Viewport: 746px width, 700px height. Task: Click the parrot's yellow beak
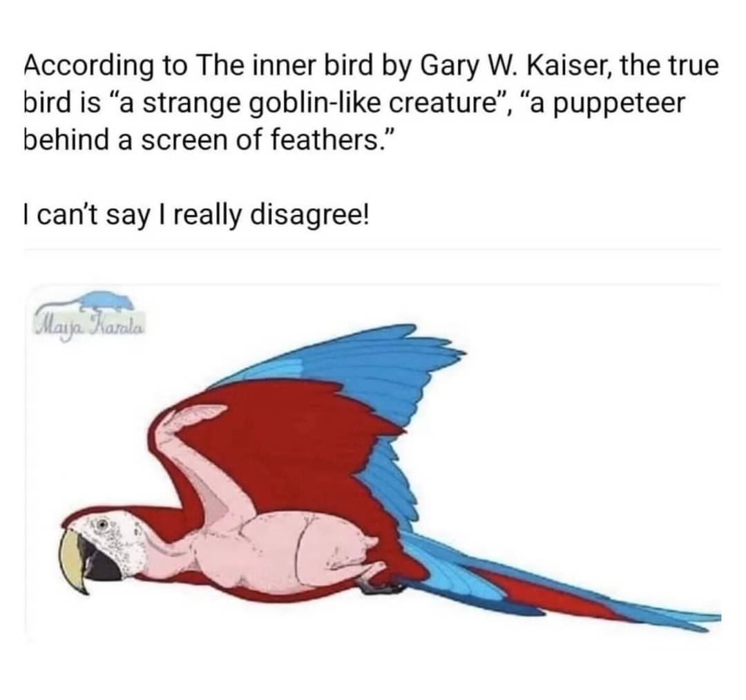click(73, 558)
